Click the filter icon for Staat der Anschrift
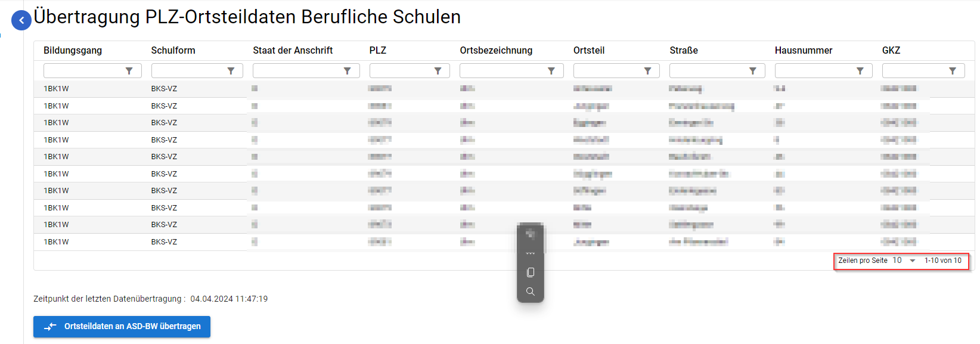 (348, 70)
